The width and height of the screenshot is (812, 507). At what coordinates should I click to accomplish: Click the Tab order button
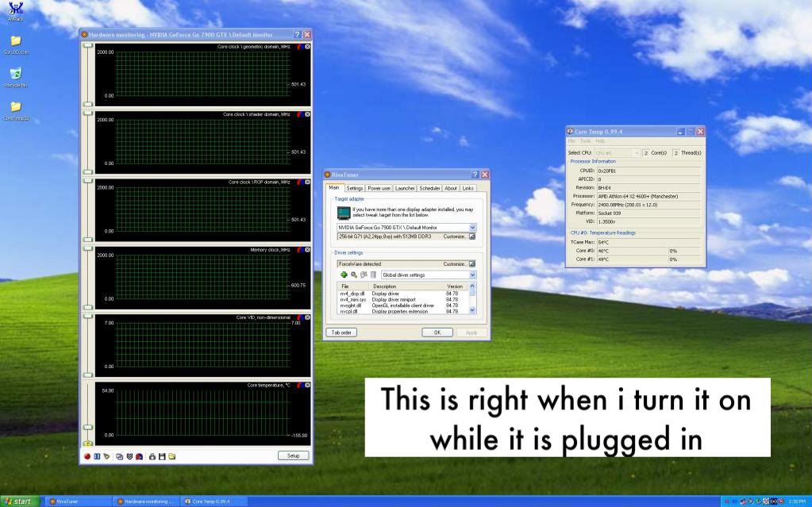(342, 332)
